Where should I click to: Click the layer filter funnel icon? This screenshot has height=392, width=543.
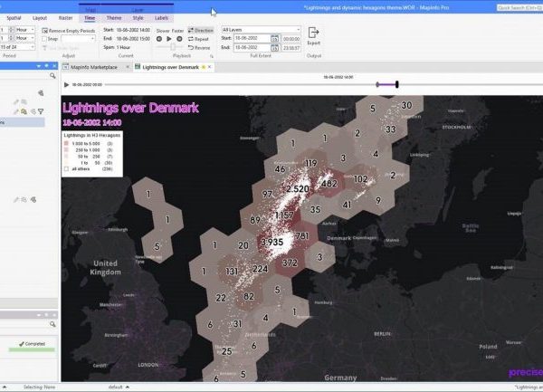click(41, 111)
